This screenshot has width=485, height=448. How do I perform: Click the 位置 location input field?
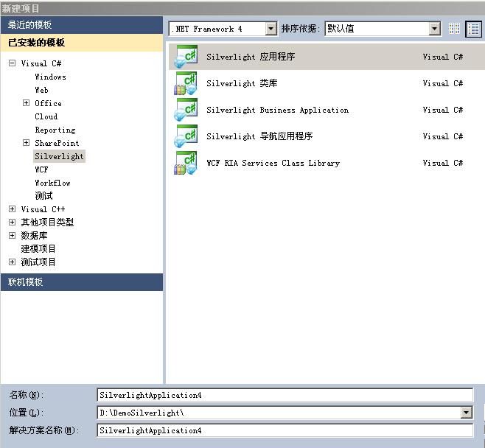[x=279, y=413]
